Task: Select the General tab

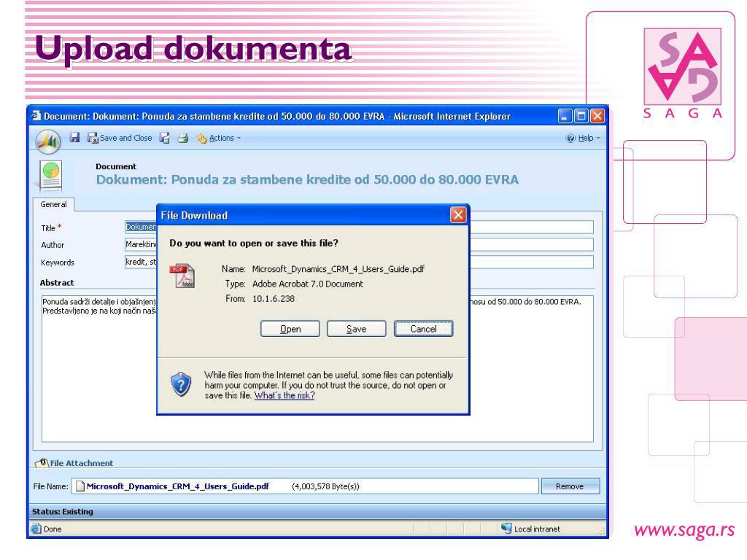Action: [53, 204]
